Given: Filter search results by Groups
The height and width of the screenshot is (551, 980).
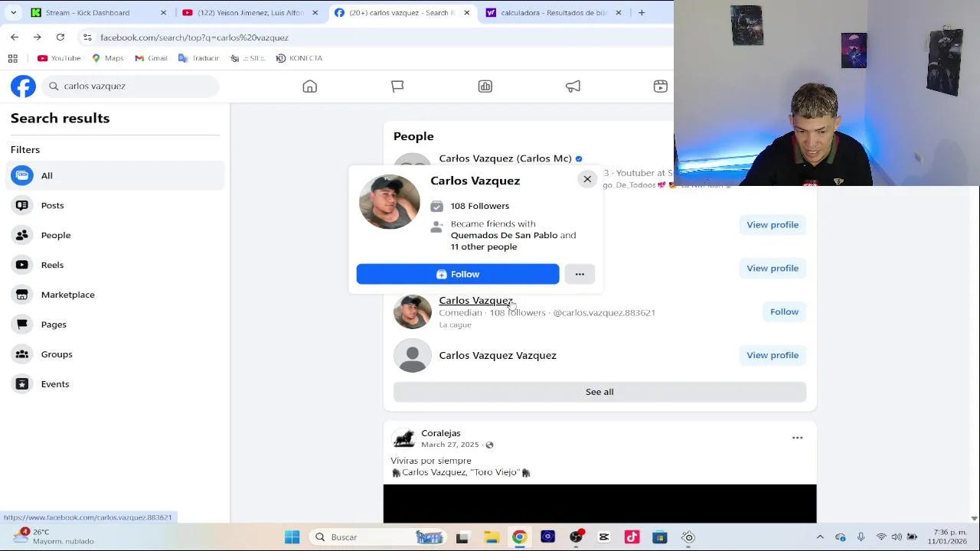Looking at the screenshot, I should (x=115, y=354).
